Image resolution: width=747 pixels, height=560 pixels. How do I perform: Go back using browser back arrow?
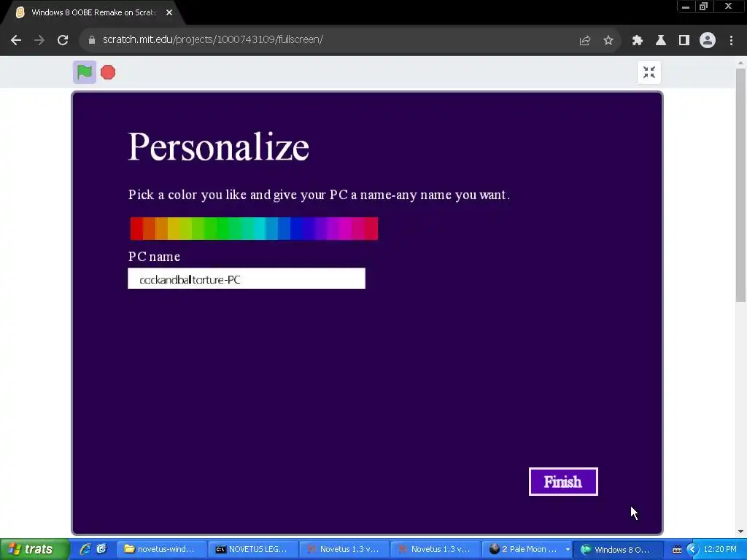pyautogui.click(x=16, y=40)
